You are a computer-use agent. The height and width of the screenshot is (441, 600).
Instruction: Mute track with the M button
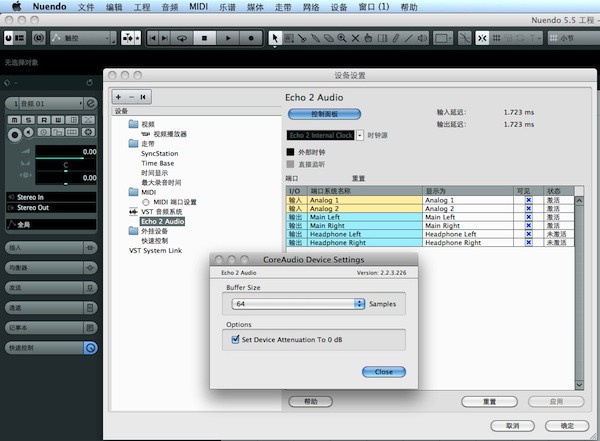coord(14,120)
